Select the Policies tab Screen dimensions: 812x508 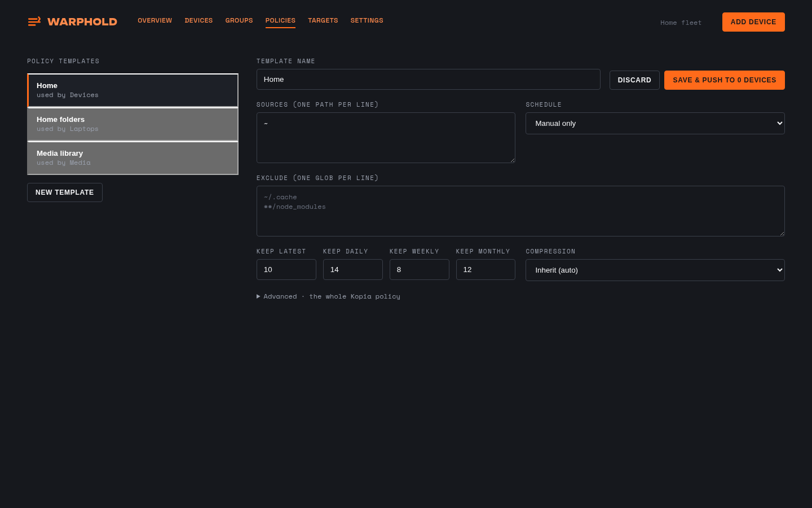280,20
